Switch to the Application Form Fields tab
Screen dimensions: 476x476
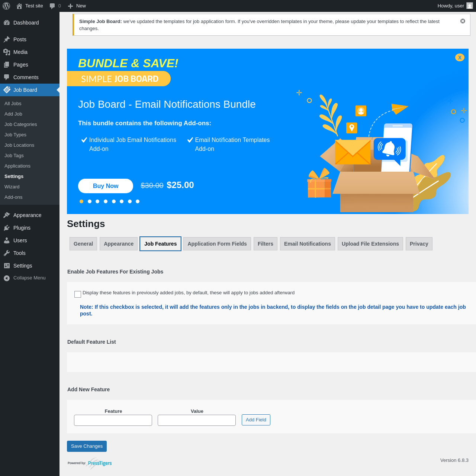(217, 244)
